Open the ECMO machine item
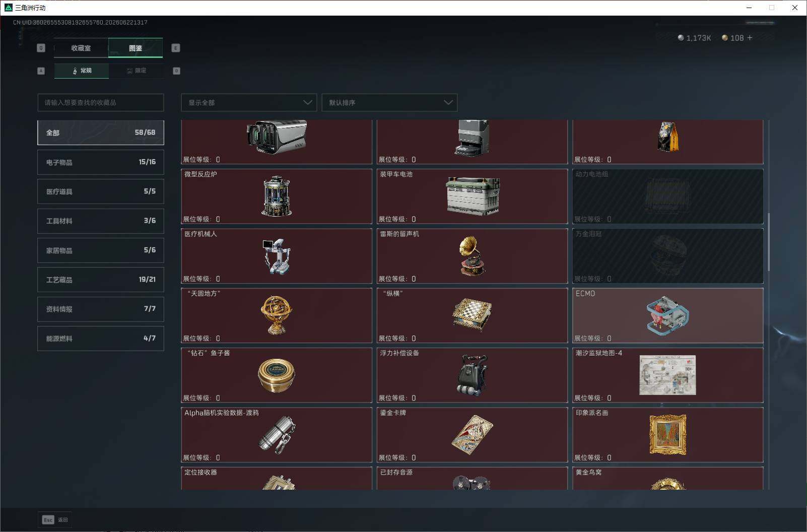 667,316
